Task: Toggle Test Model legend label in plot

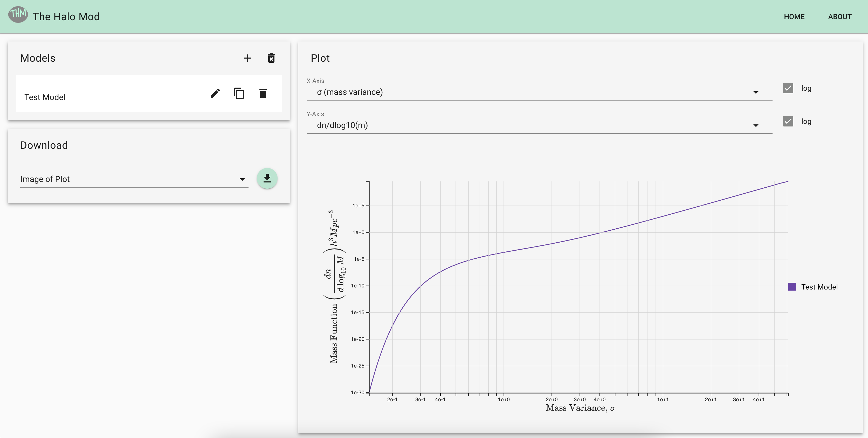Action: click(x=819, y=287)
